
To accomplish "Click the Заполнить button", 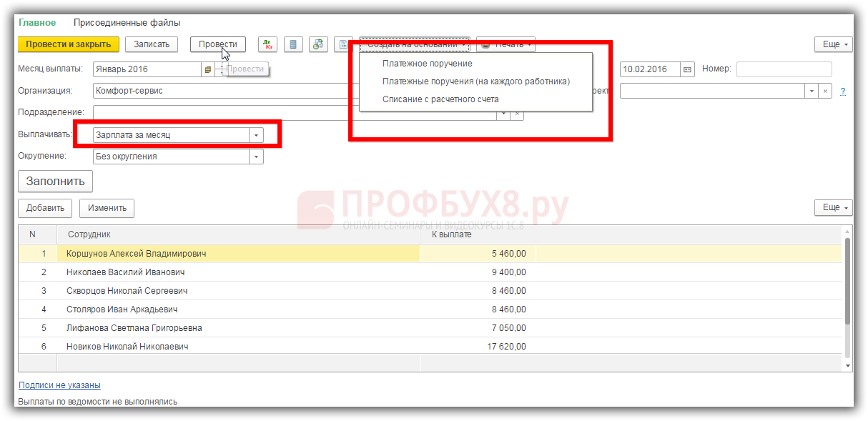I will (x=55, y=182).
